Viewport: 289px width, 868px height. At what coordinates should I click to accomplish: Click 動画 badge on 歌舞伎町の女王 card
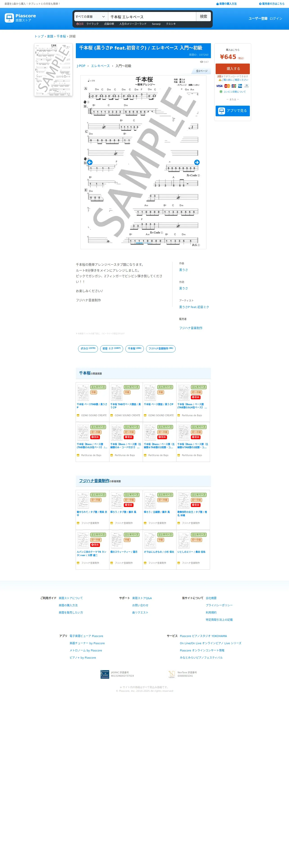[196, 505]
